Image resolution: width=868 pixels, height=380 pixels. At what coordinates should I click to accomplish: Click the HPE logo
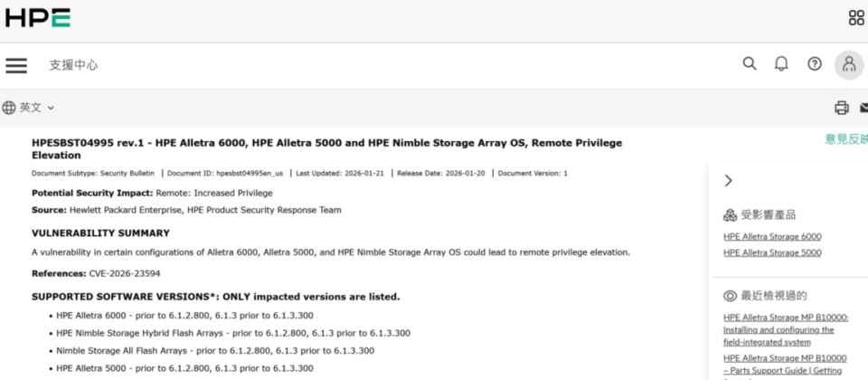[x=37, y=17]
